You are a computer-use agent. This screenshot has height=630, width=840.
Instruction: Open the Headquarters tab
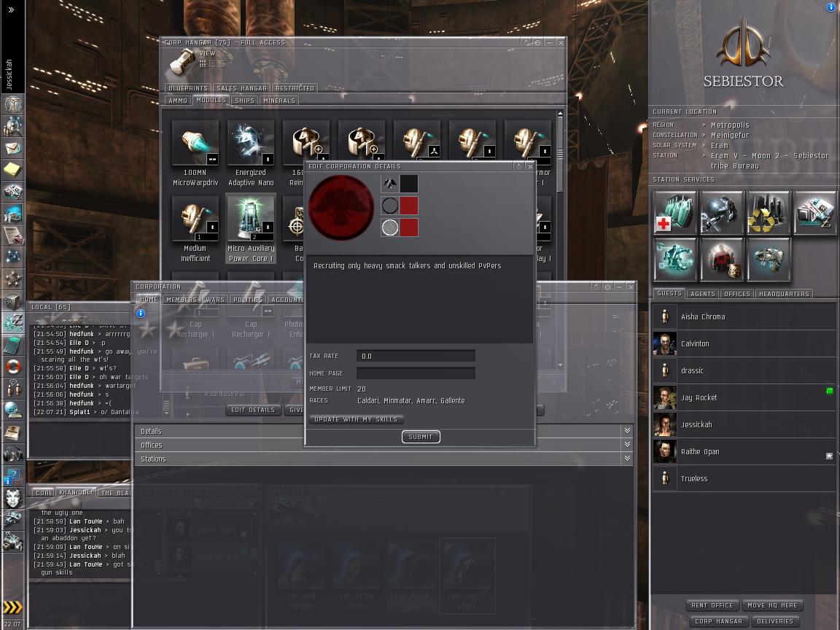[784, 294]
